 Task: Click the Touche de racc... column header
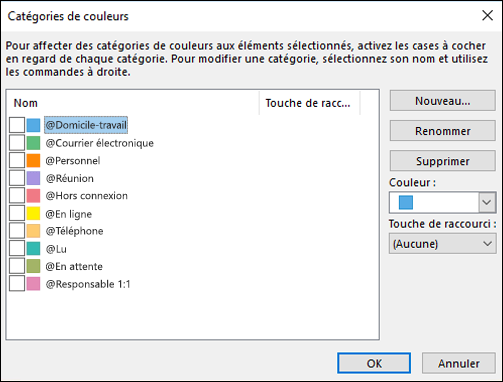[309, 103]
